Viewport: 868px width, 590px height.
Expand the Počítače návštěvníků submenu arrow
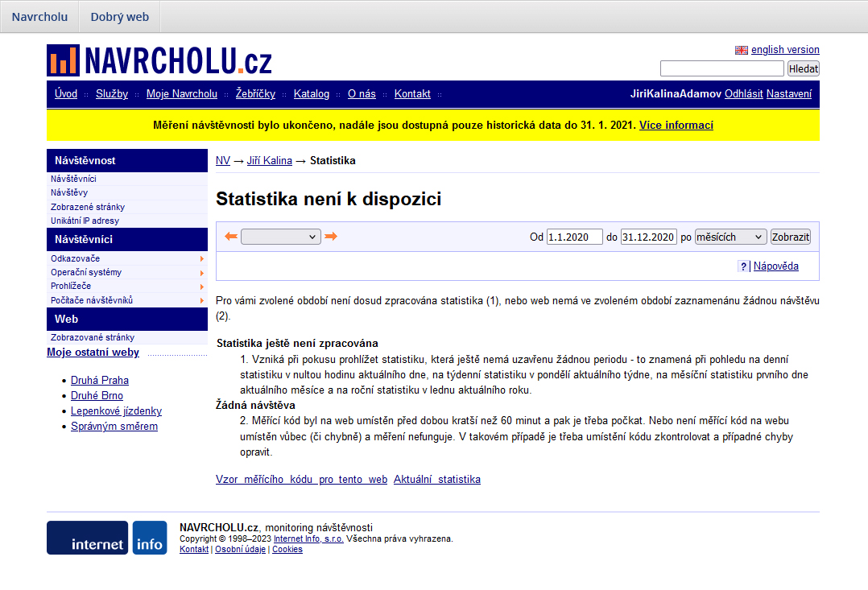tap(202, 299)
